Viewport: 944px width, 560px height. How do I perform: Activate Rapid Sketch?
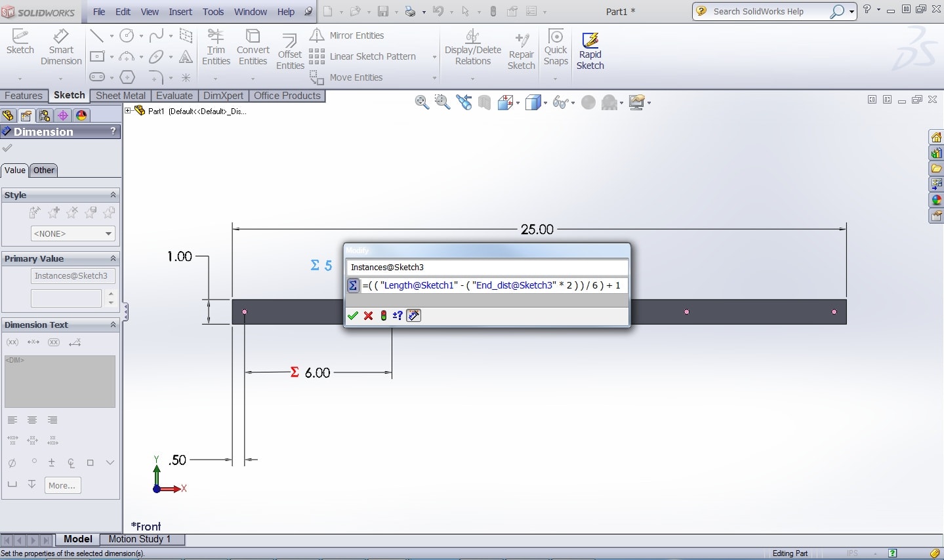click(x=590, y=51)
